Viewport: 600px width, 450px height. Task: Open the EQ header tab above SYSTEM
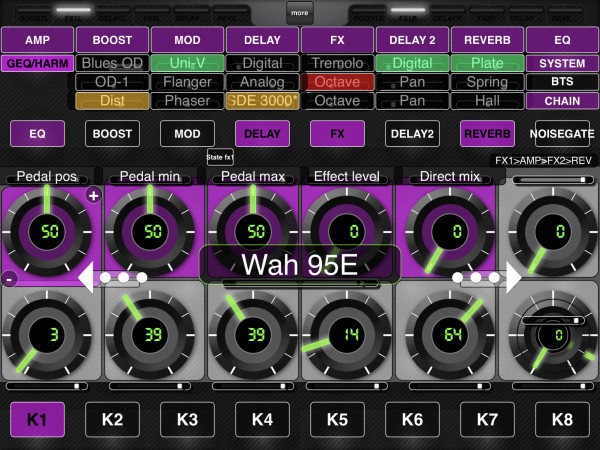[562, 40]
